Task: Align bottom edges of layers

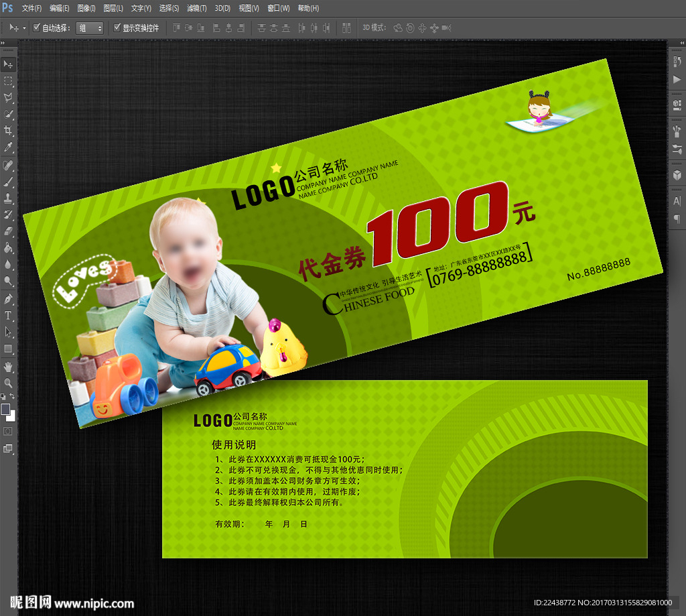Action: [201, 28]
